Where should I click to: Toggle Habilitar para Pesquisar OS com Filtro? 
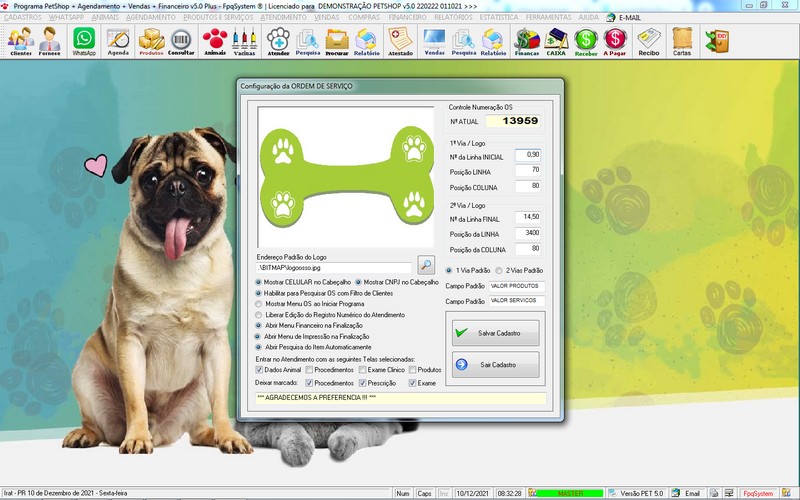click(324, 293)
